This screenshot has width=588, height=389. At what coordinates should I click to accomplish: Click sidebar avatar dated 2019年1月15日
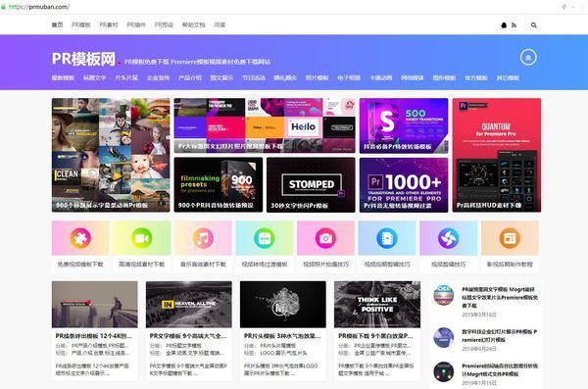click(x=444, y=371)
